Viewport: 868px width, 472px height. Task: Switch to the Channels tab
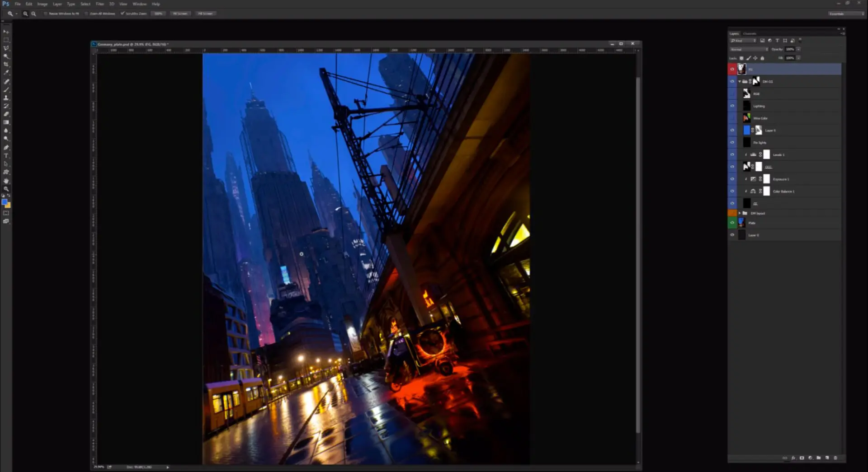tap(750, 34)
